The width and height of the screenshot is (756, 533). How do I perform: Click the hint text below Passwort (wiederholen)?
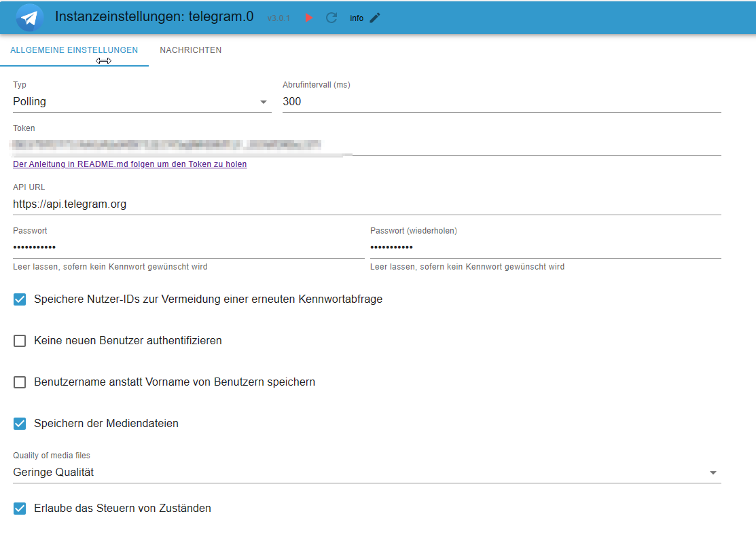pos(467,267)
